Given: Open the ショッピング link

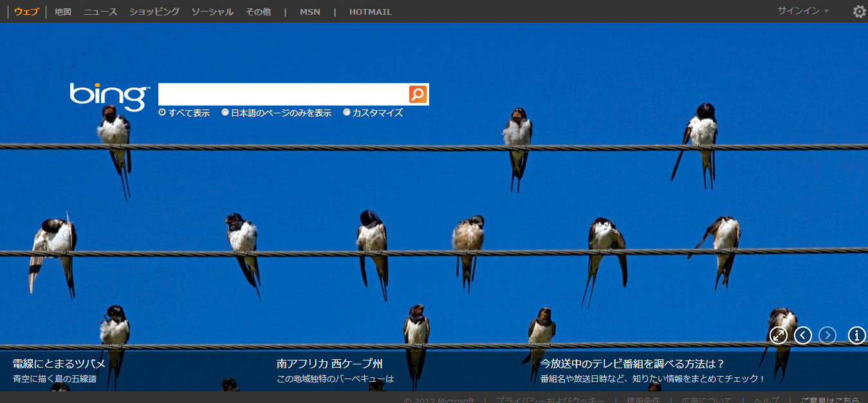Looking at the screenshot, I should (154, 12).
